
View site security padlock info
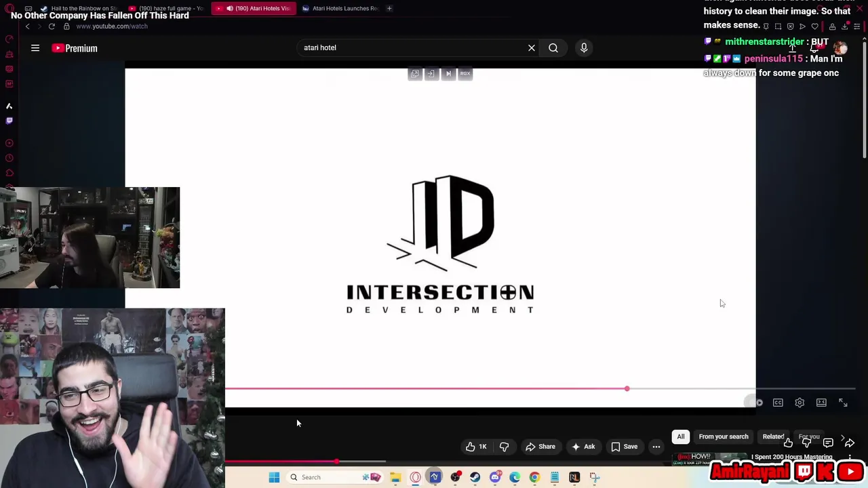pyautogui.click(x=66, y=26)
